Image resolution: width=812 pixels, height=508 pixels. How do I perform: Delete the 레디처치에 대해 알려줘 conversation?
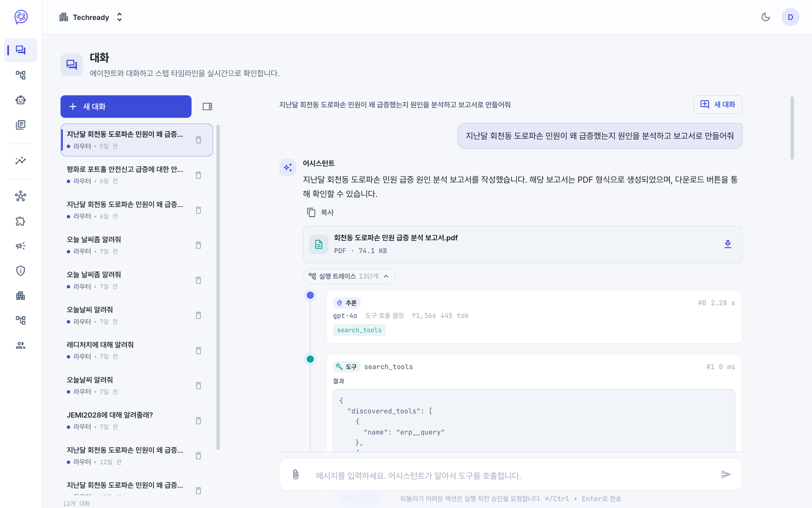pos(198,351)
